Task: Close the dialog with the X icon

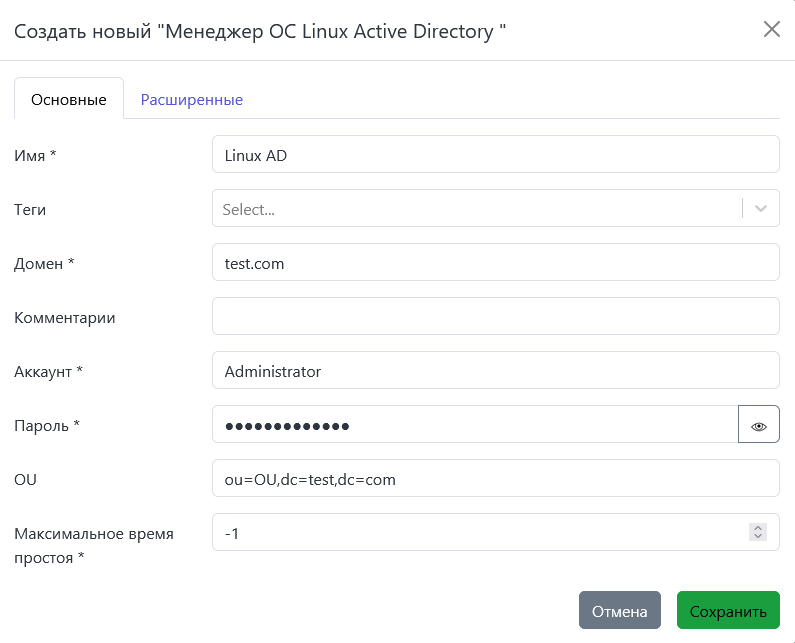Action: click(x=772, y=29)
